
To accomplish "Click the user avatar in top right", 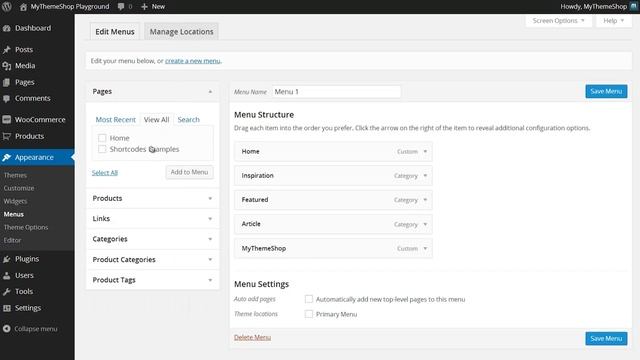I will (634, 7).
